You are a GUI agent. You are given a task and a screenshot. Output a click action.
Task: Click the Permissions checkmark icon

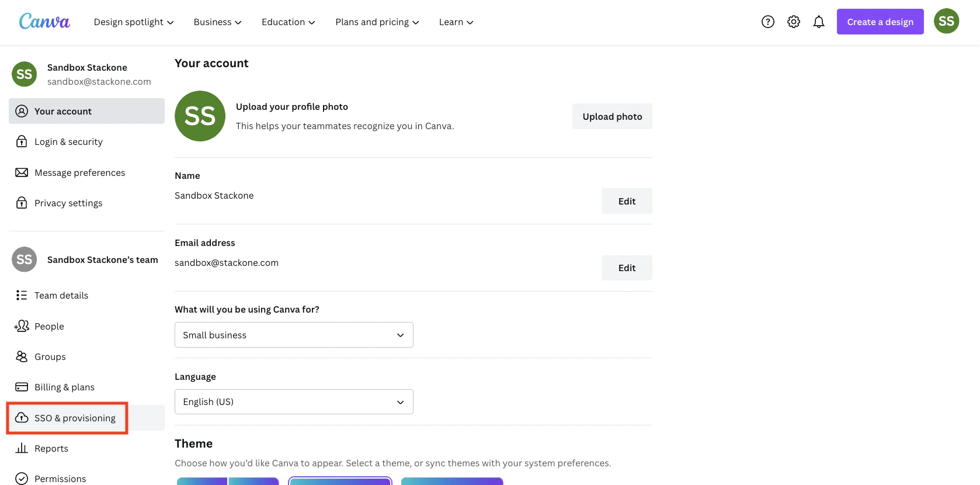[22, 479]
